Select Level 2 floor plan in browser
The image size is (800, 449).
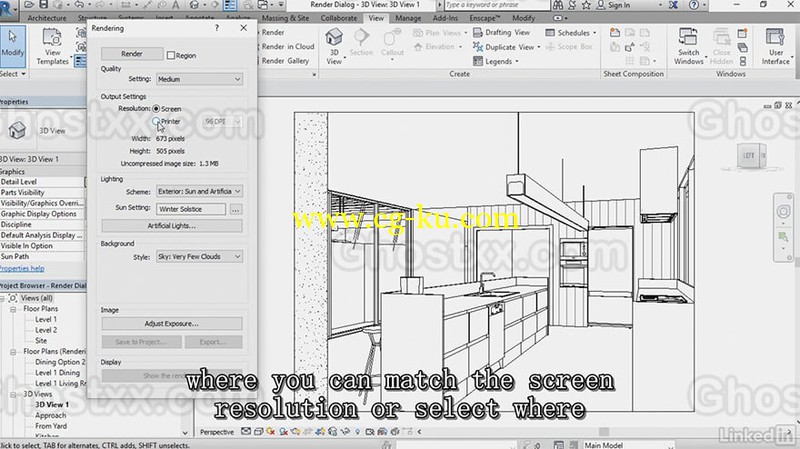(x=46, y=330)
